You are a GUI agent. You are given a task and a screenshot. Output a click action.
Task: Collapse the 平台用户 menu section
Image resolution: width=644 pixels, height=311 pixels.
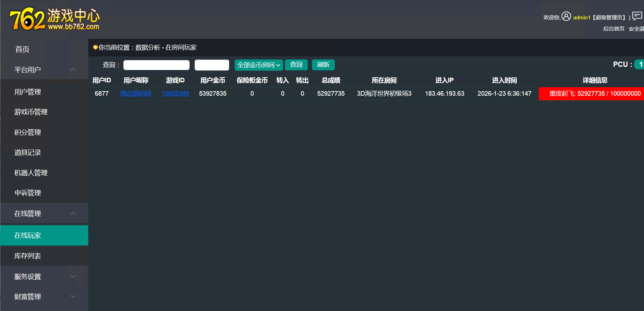(x=73, y=70)
